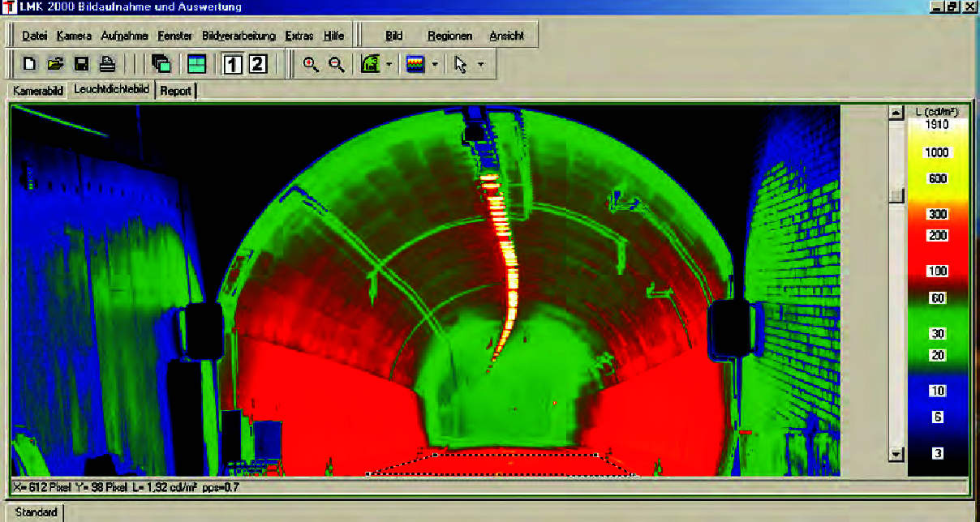The height and width of the screenshot is (522, 980).
Task: Click the pixel coordinates status bar text
Action: pos(127,487)
